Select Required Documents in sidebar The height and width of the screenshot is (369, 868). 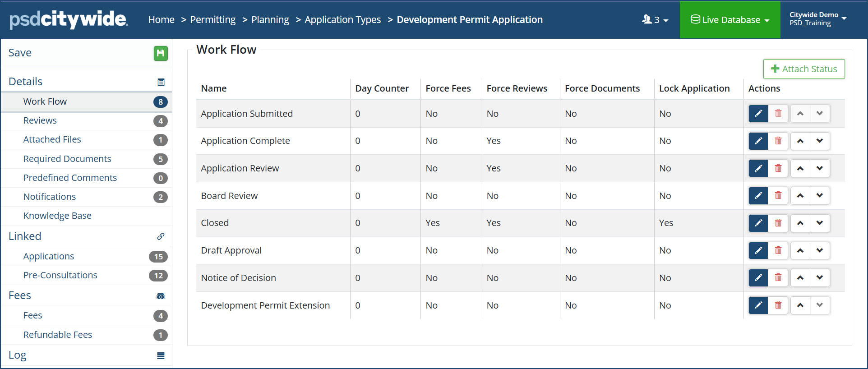[x=67, y=159]
